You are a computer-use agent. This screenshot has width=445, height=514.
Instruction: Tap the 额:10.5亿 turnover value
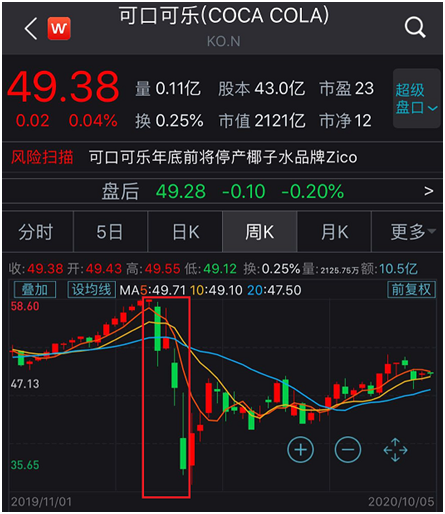coord(389,269)
